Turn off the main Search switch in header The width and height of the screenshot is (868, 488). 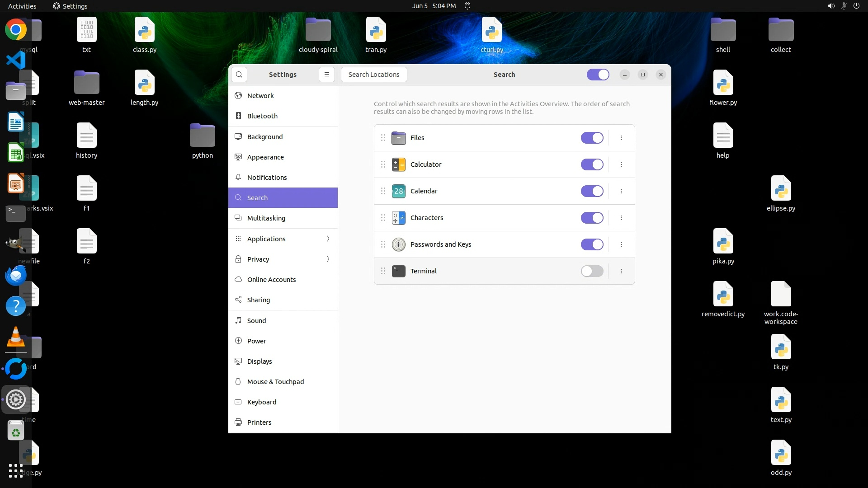click(598, 75)
